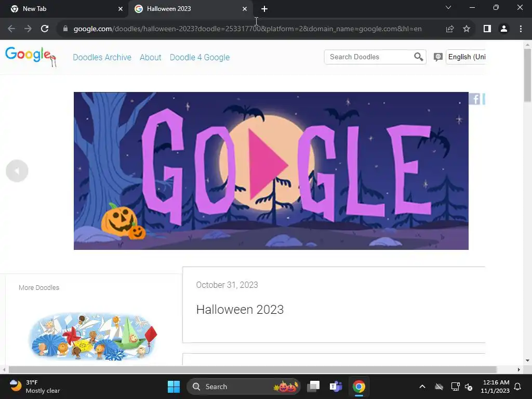
Task: Go to previous doodle arrow
Action: [x=17, y=171]
